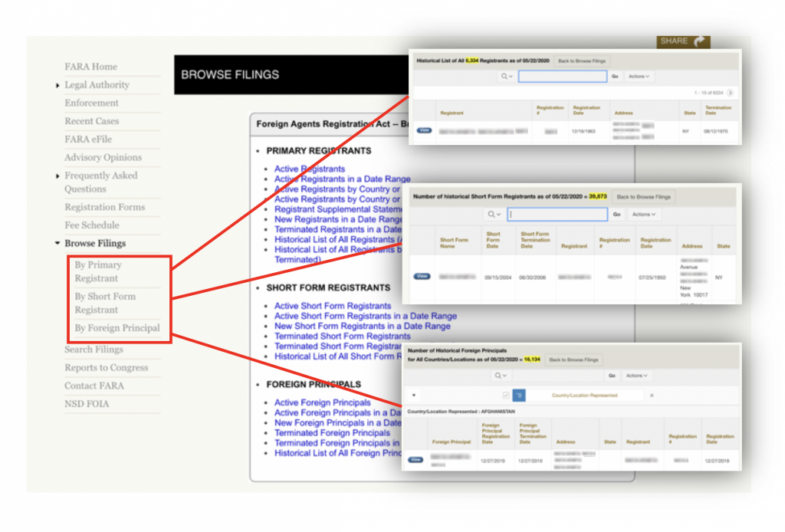Open Registration Forms in the sidebar
The height and width of the screenshot is (532, 785).
click(104, 207)
